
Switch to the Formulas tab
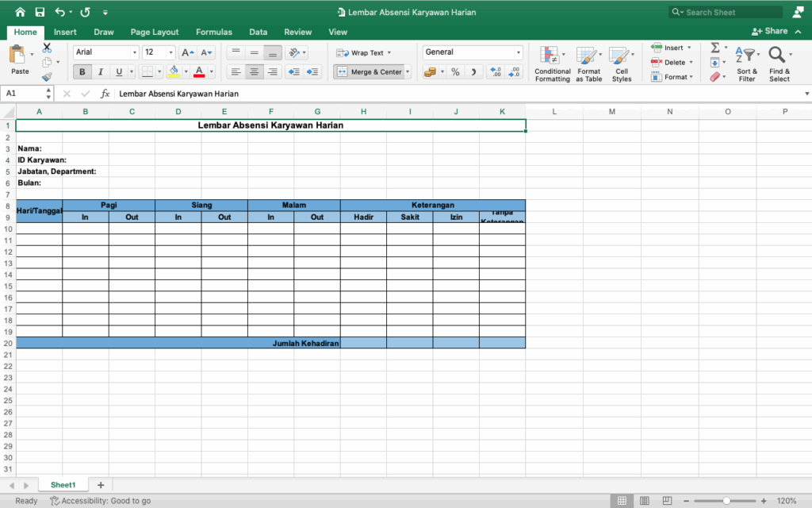click(214, 32)
